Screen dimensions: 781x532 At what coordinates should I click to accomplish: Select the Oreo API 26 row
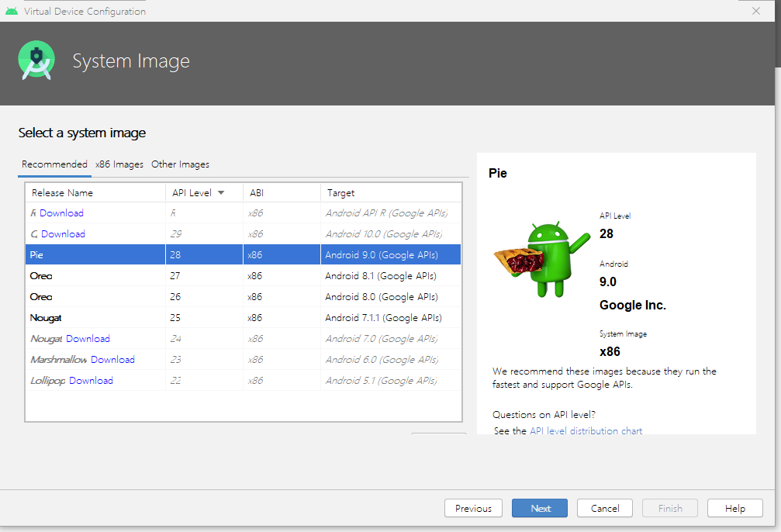pos(243,296)
